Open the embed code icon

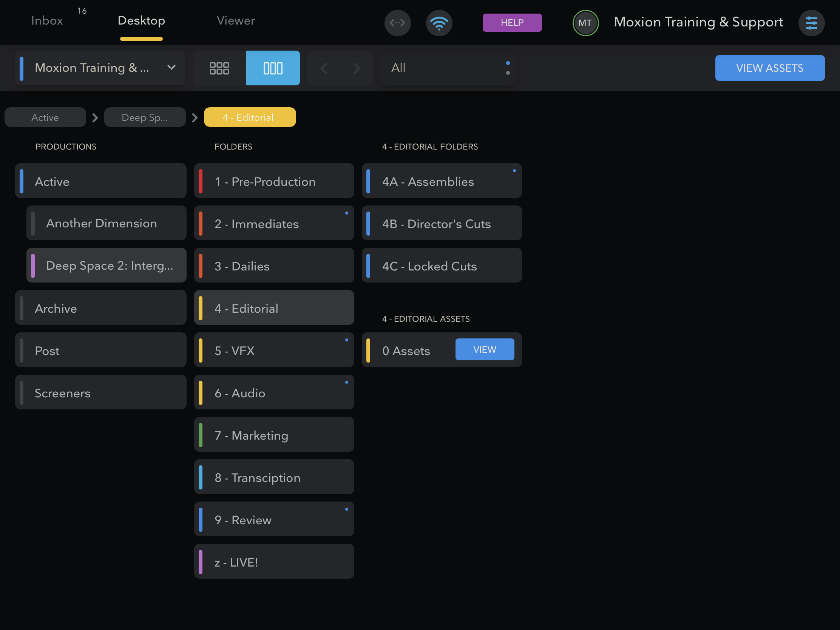click(x=397, y=23)
